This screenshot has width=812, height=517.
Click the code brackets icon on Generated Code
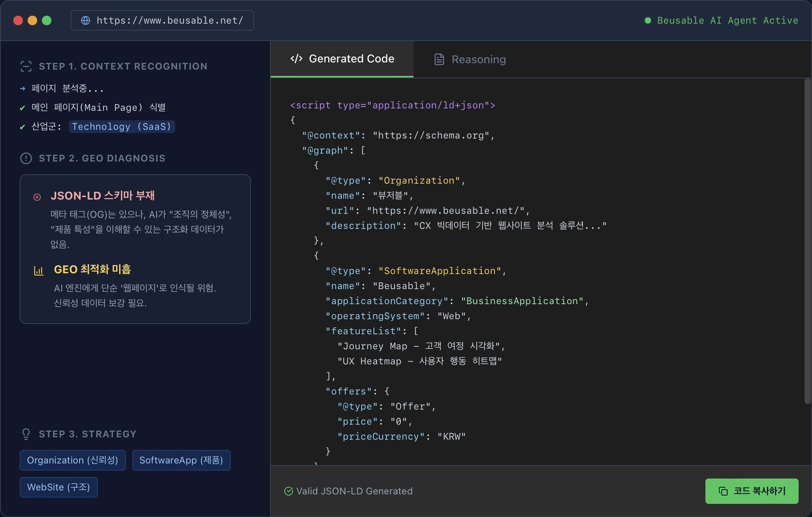click(x=296, y=59)
